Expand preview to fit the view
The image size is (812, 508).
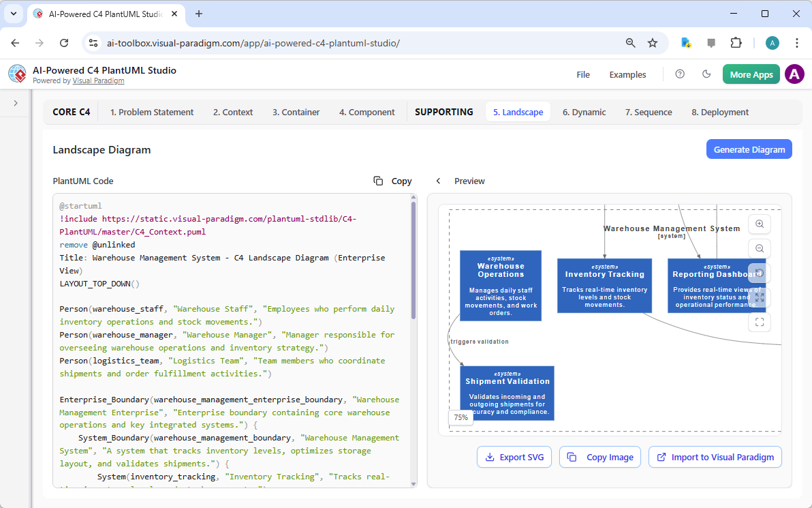coord(759,297)
